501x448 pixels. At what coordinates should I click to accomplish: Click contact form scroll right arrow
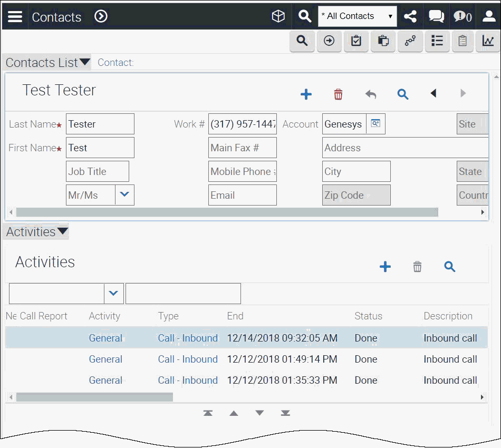coord(483,212)
